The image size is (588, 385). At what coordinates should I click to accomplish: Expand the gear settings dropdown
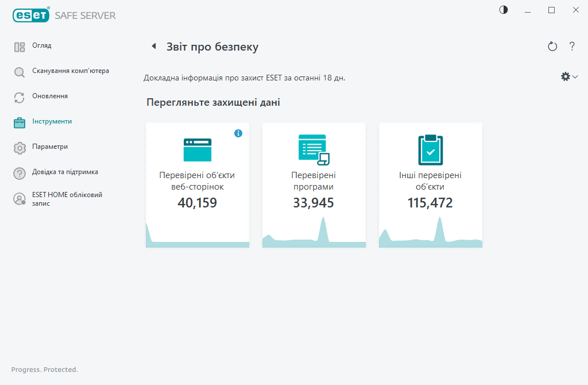[x=569, y=76]
